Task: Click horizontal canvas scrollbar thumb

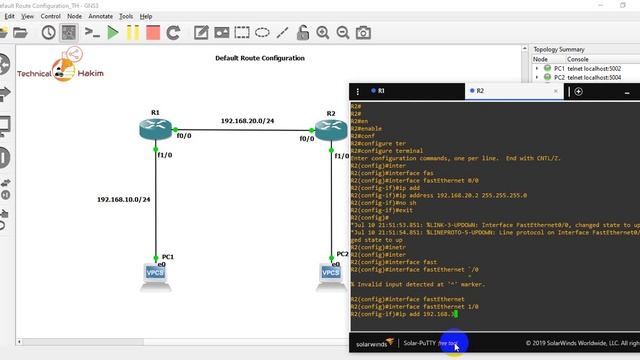Action: pyautogui.click(x=83, y=342)
